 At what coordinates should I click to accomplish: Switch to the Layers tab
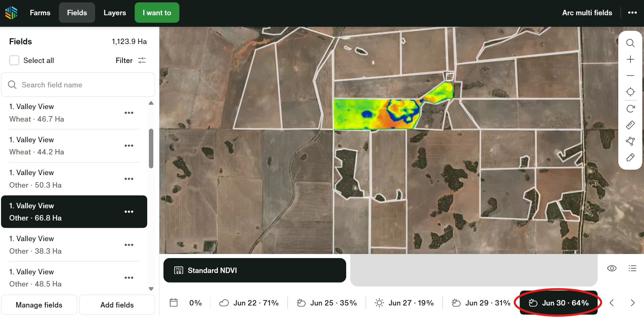point(115,13)
